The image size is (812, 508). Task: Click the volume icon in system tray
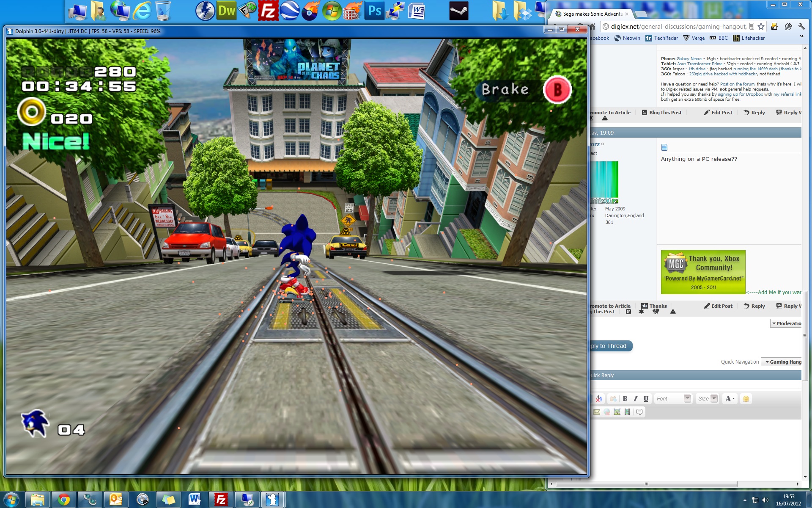point(765,500)
